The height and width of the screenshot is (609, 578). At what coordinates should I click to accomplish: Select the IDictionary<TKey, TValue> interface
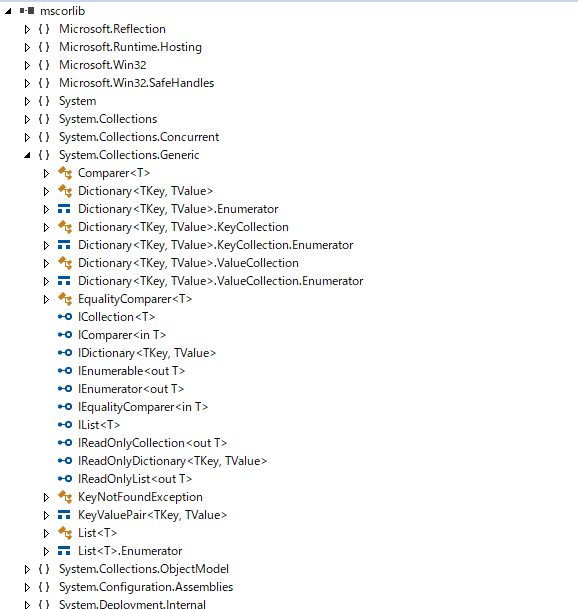(147, 353)
